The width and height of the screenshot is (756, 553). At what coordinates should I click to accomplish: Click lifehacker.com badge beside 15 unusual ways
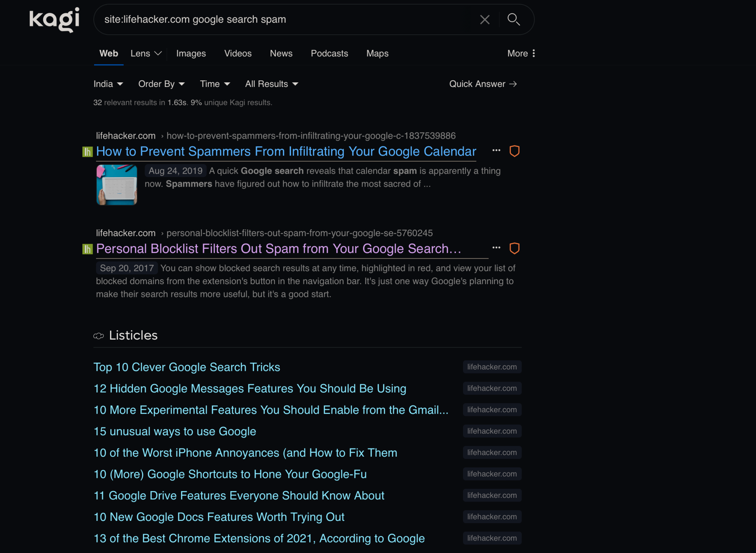[x=492, y=431]
